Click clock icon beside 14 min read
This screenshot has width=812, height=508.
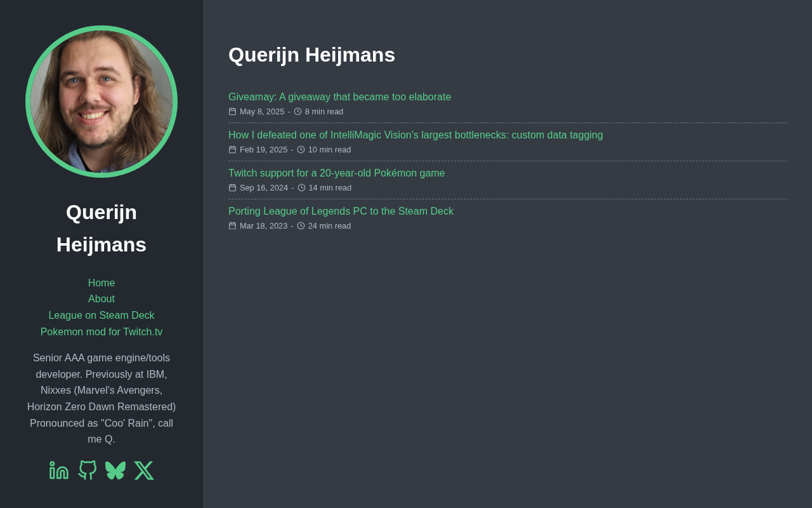pos(301,188)
